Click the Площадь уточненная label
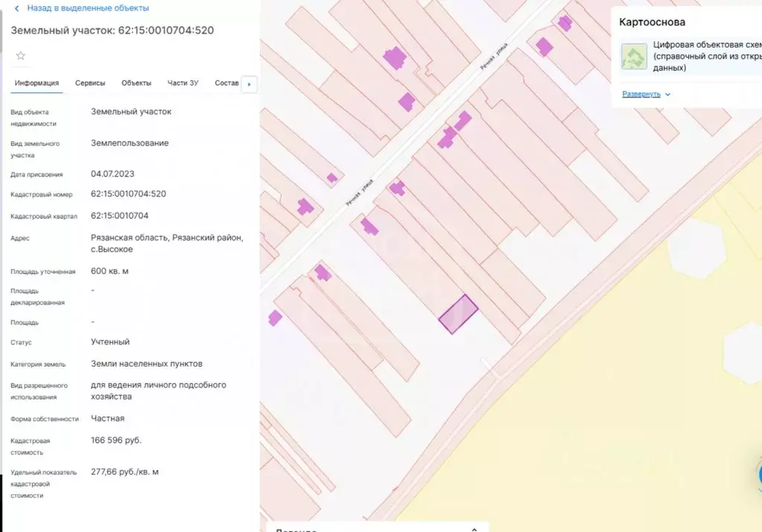This screenshot has height=532, width=762. point(42,272)
